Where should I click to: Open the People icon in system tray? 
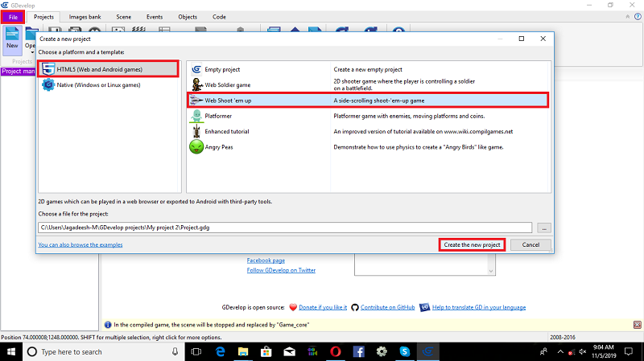click(544, 352)
